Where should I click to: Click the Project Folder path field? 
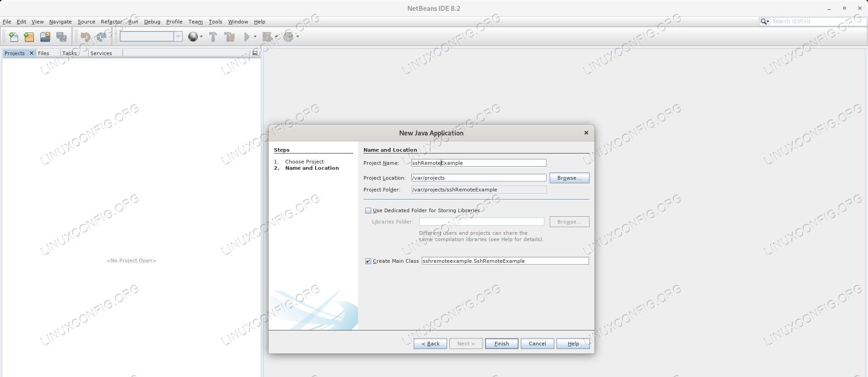point(479,190)
